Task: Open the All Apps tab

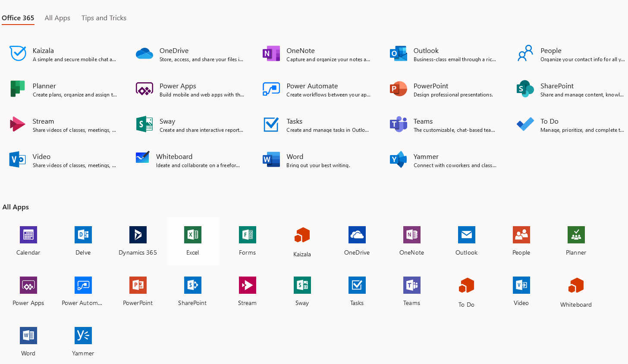Action: 57,18
